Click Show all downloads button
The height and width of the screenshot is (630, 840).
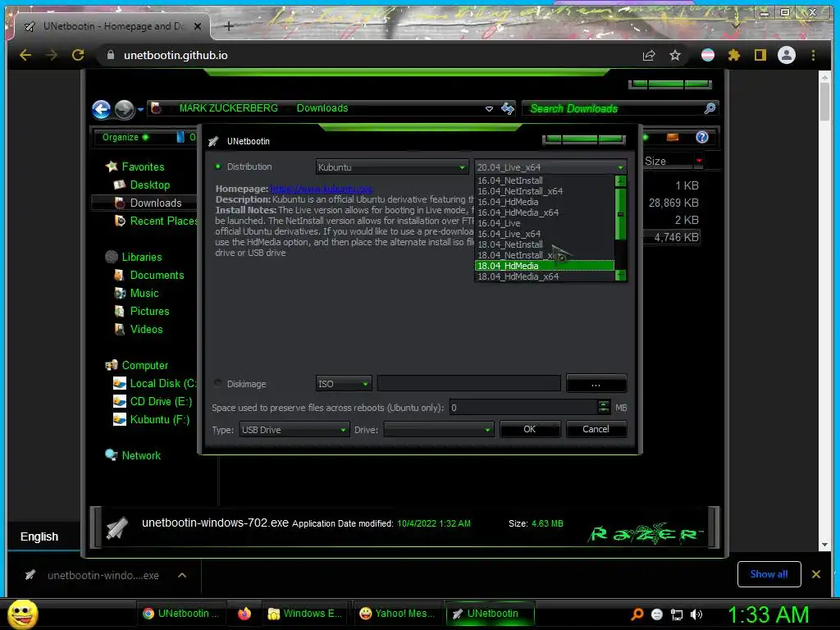(769, 574)
